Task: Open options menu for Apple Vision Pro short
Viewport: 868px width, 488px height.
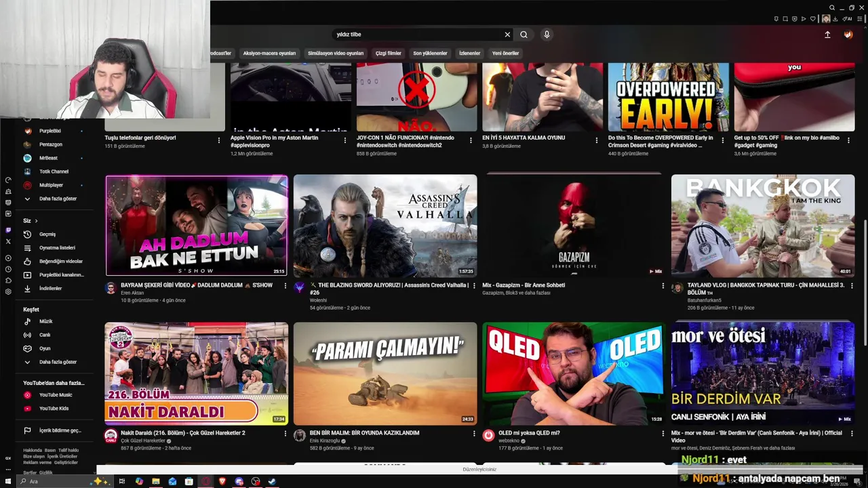Action: click(344, 140)
